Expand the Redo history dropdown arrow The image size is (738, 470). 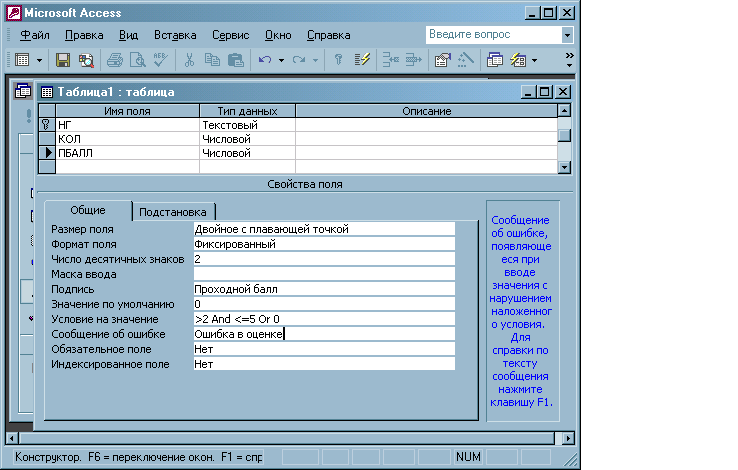[x=315, y=60]
